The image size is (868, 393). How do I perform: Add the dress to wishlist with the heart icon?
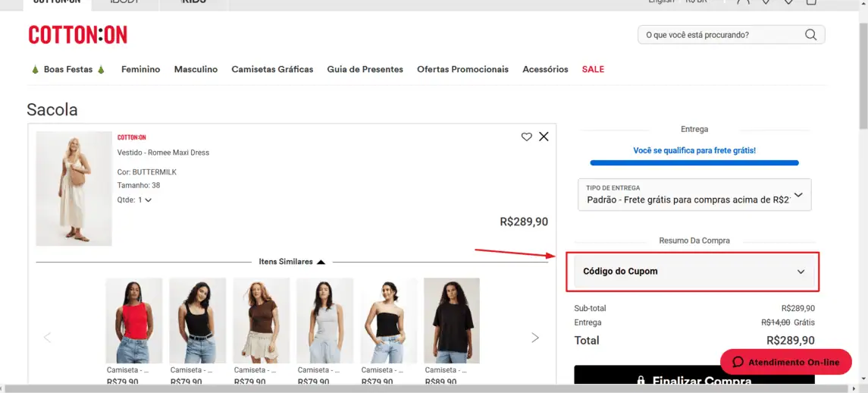click(x=526, y=137)
